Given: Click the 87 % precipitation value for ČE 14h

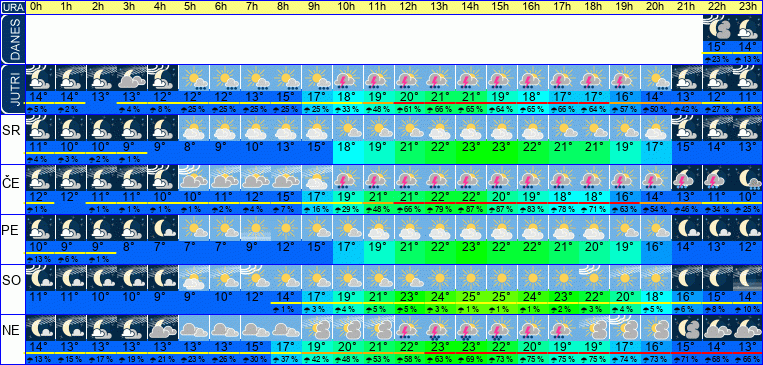Looking at the screenshot, I should tap(470, 209).
